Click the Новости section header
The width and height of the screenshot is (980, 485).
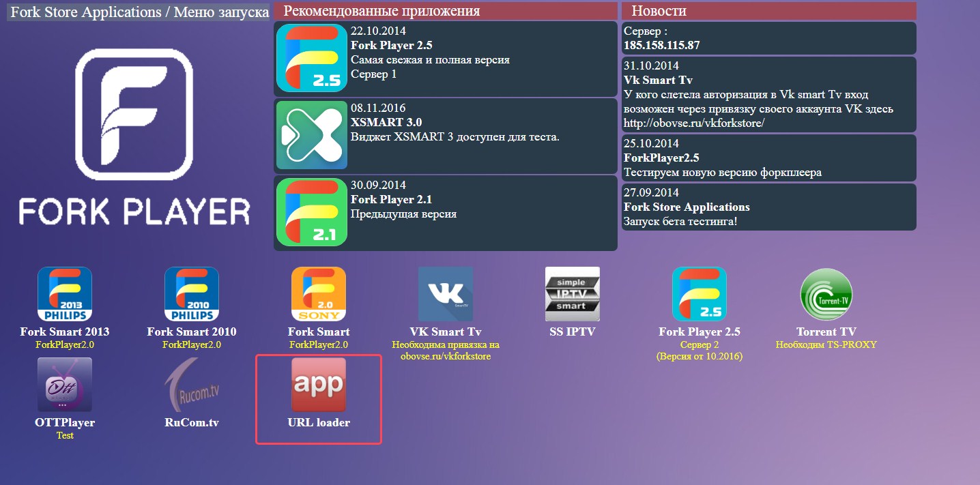pos(768,11)
